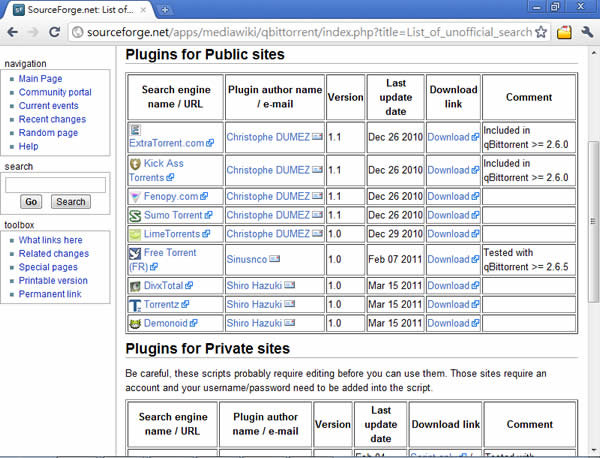Open Related changes

54,254
